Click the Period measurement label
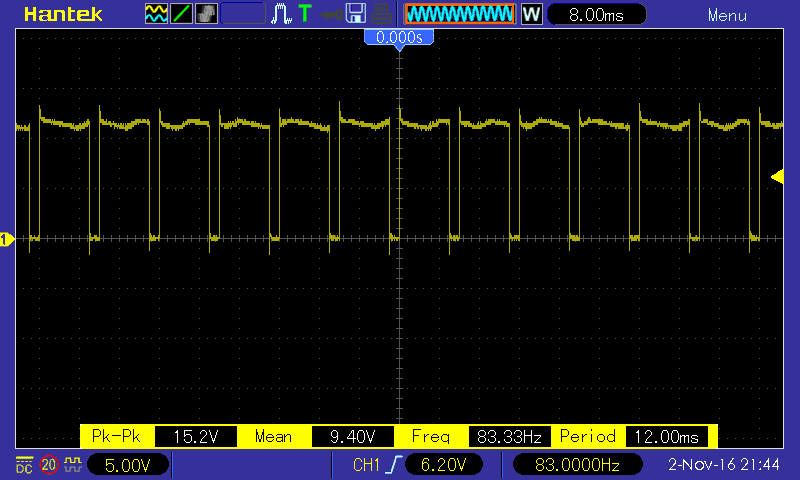800x480 pixels. 588,437
